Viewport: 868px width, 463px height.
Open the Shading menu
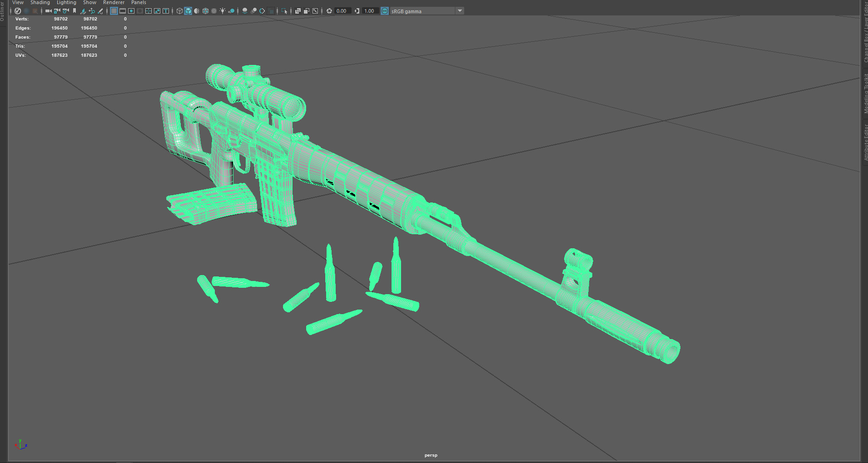(40, 3)
